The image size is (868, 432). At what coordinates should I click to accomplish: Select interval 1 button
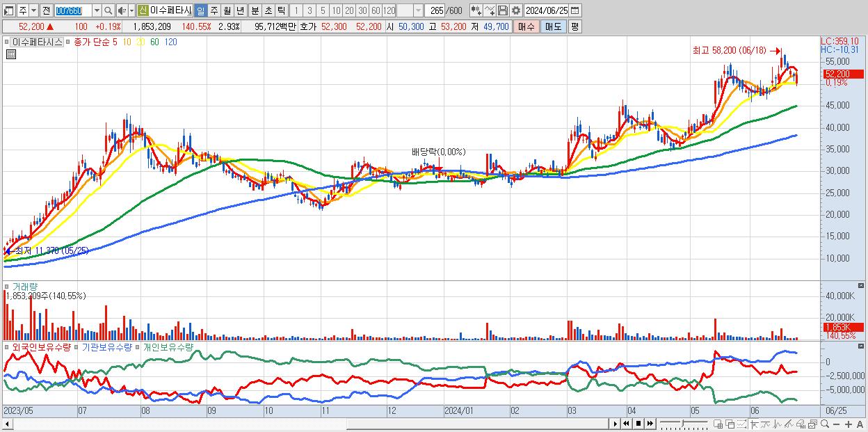click(296, 10)
